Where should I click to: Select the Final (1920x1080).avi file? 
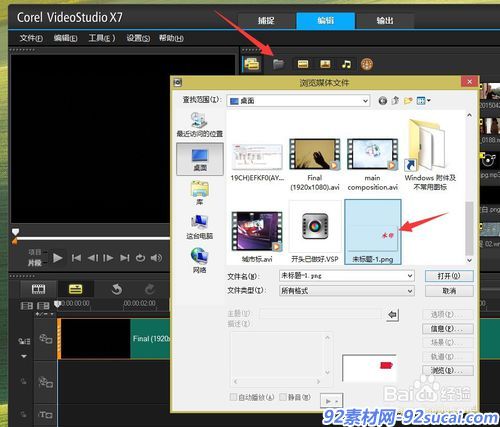coord(315,165)
